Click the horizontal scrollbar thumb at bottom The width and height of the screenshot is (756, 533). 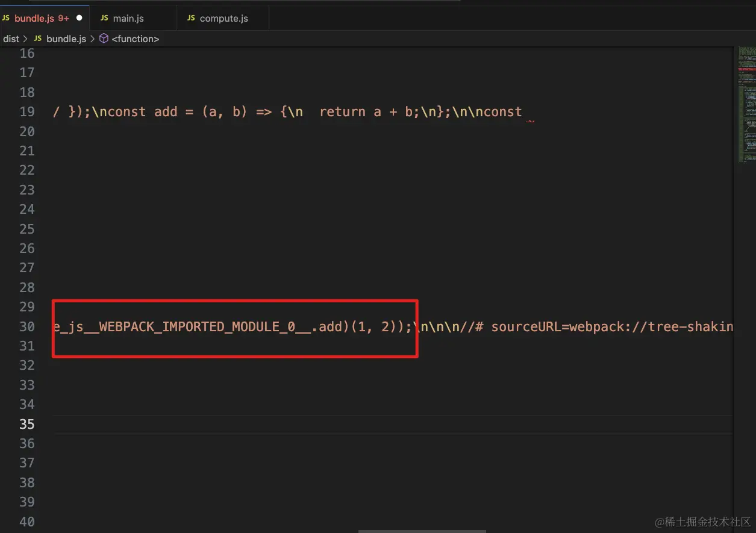(422, 531)
